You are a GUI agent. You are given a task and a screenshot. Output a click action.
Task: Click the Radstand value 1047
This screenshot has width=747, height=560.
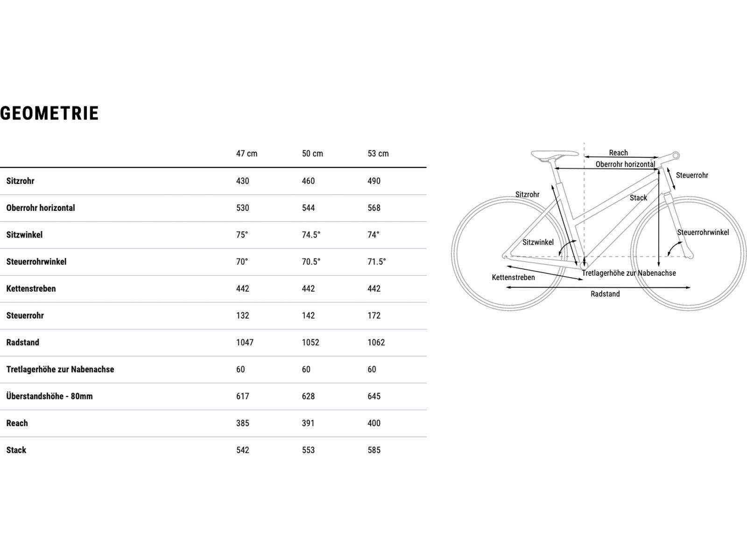245,343
